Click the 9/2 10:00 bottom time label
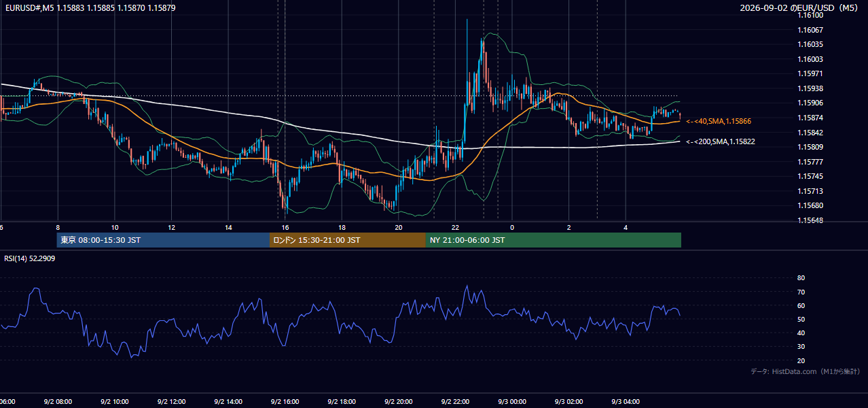Screen dimensions: 868x408 pyautogui.click(x=114, y=402)
